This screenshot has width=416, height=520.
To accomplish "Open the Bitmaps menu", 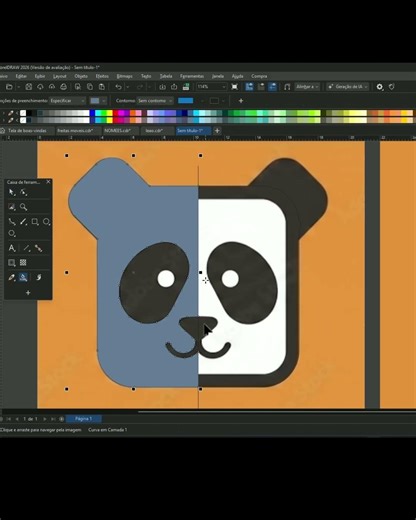I will pyautogui.click(x=125, y=76).
